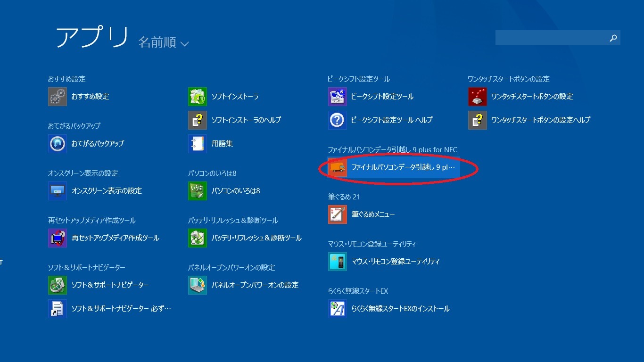The image size is (644, 362).
Task: Click the ピークシフト設定ツール ヘルプ label
Action: pyautogui.click(x=392, y=120)
